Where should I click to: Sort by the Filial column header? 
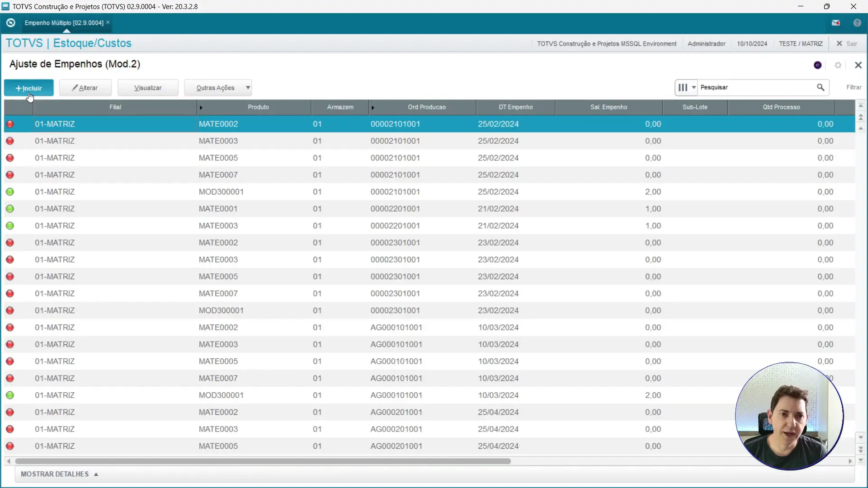point(115,107)
